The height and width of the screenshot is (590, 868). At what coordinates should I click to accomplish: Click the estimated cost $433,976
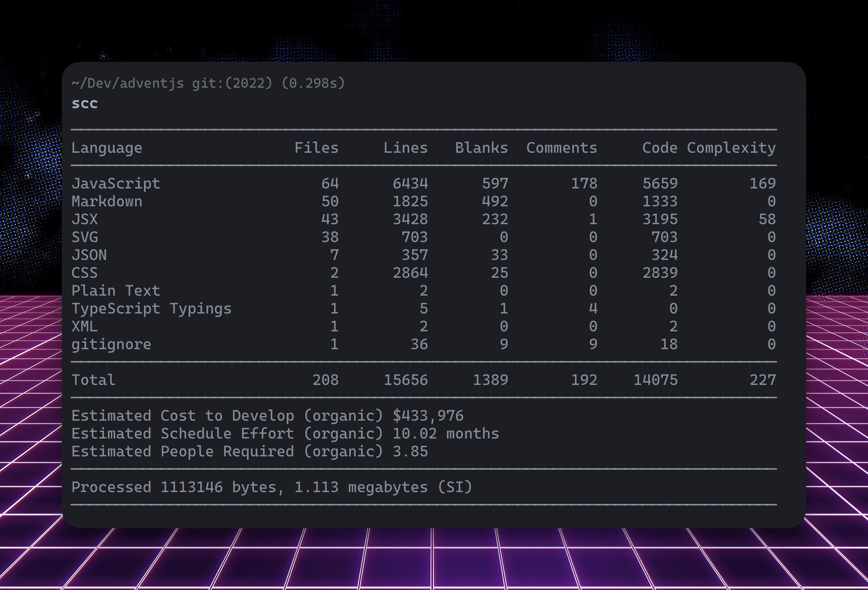coord(428,416)
